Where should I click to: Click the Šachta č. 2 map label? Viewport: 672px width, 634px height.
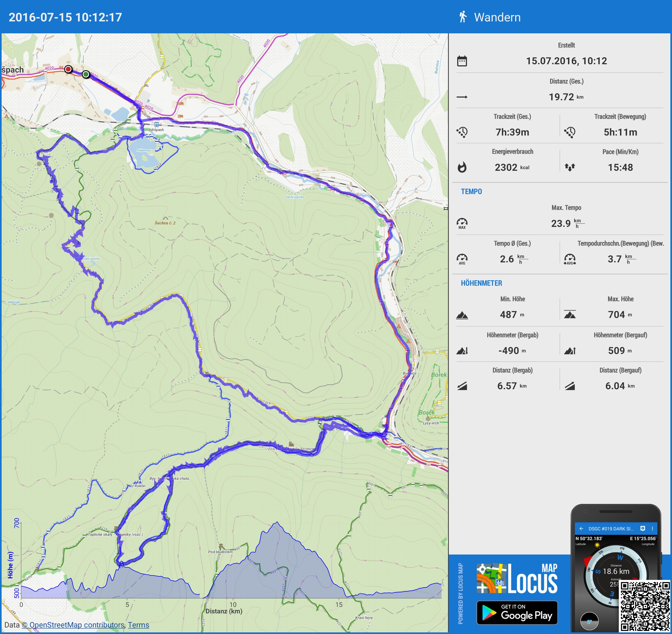coord(165,223)
